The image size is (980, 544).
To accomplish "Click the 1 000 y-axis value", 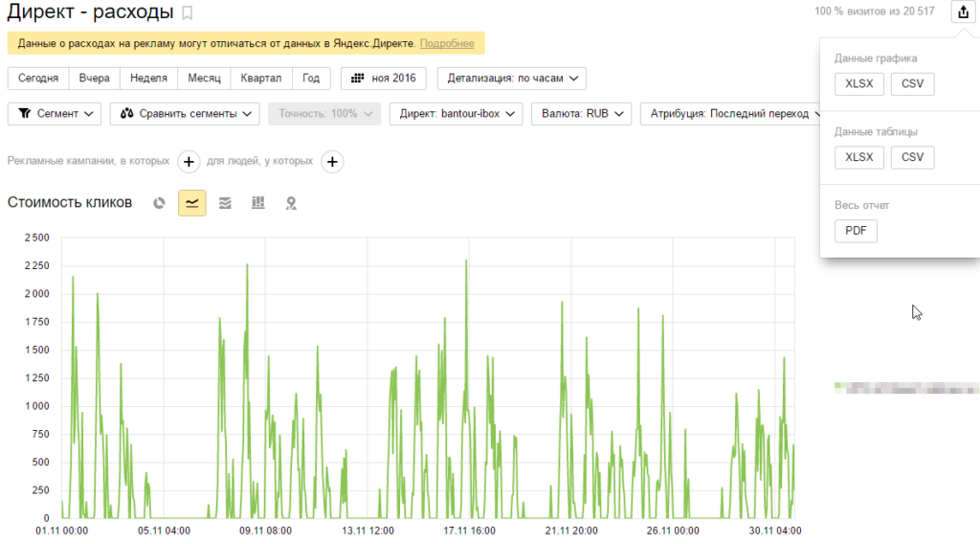I will 37,406.
